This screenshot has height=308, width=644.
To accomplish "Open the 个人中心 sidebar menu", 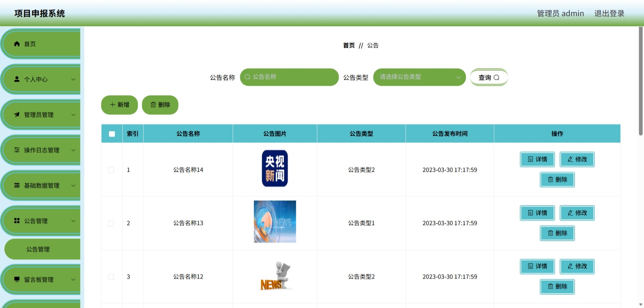I will click(41, 79).
